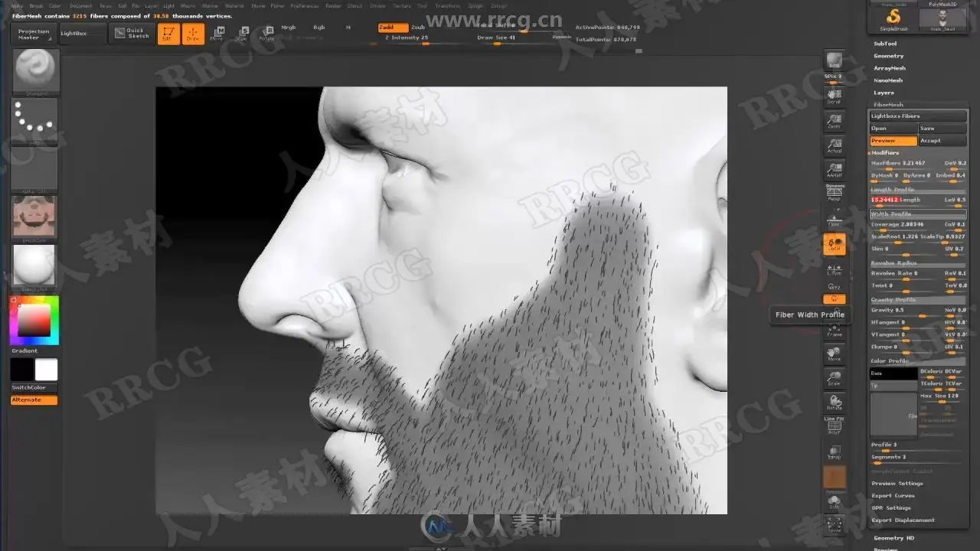Expand the ArrayMesh section
The image size is (980, 551).
tap(890, 68)
